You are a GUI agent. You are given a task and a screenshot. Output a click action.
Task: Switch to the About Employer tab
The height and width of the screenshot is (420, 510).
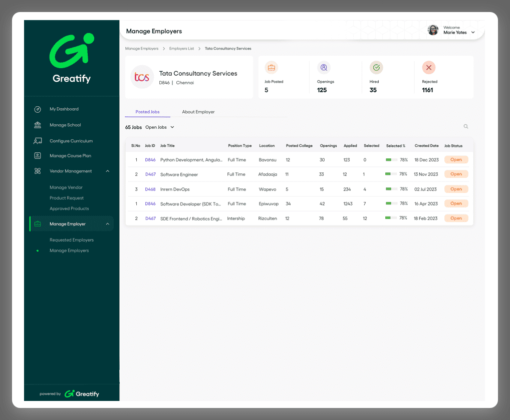(198, 112)
